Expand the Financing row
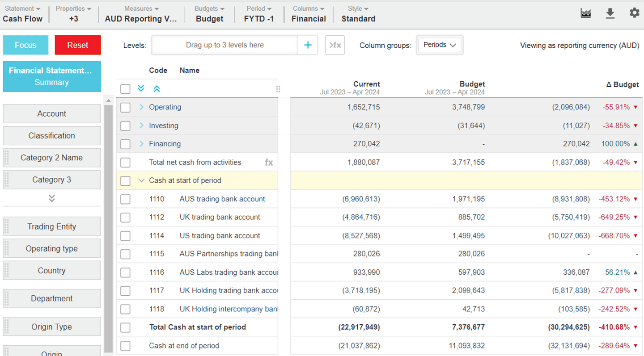This screenshot has width=644, height=356. pyautogui.click(x=141, y=144)
